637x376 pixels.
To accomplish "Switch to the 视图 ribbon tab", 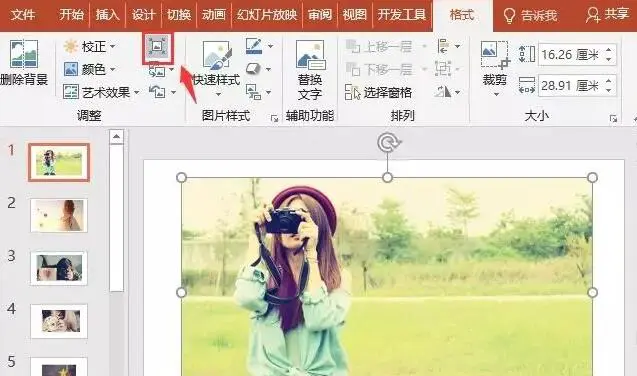I will click(354, 15).
